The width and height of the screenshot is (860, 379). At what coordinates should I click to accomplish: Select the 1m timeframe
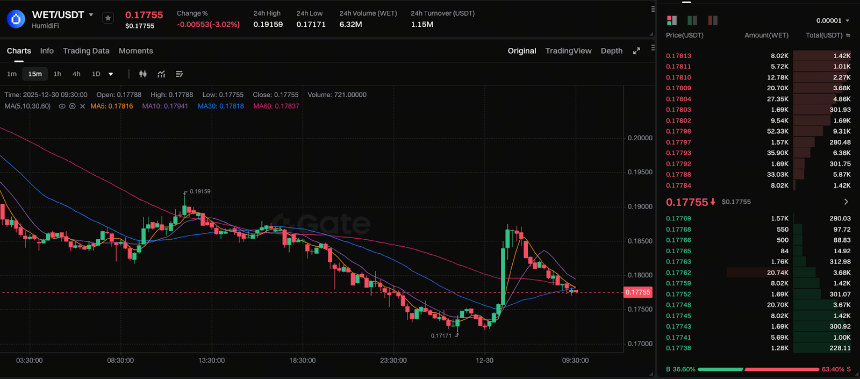click(12, 73)
